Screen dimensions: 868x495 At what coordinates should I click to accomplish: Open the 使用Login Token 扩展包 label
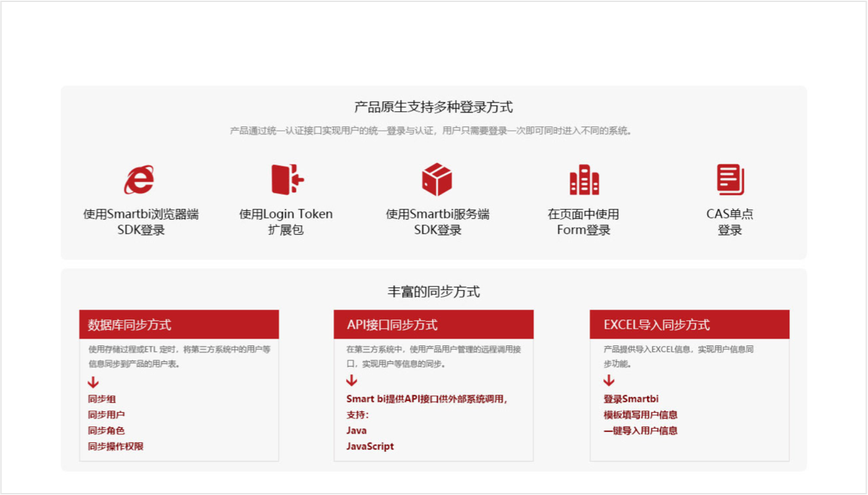coord(286,222)
